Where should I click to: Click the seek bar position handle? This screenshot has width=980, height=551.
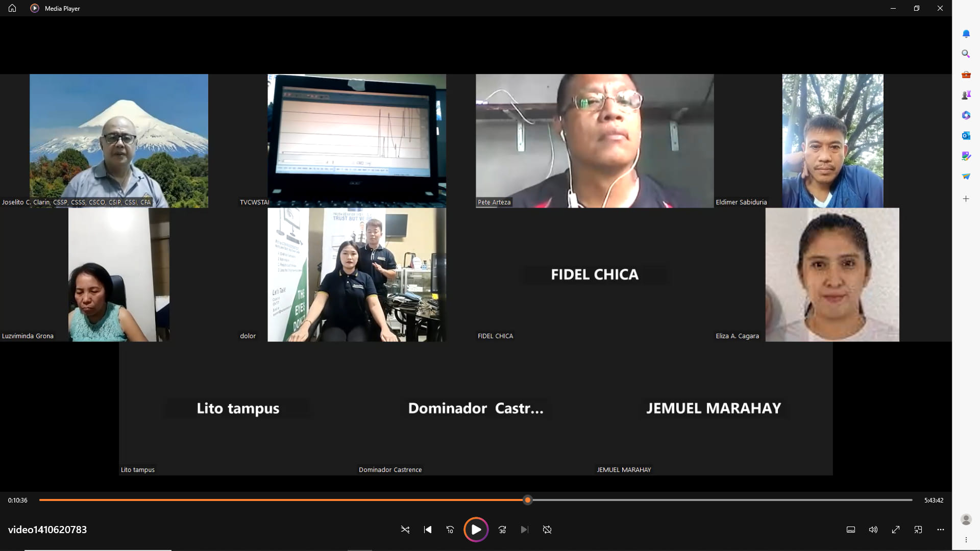point(528,500)
